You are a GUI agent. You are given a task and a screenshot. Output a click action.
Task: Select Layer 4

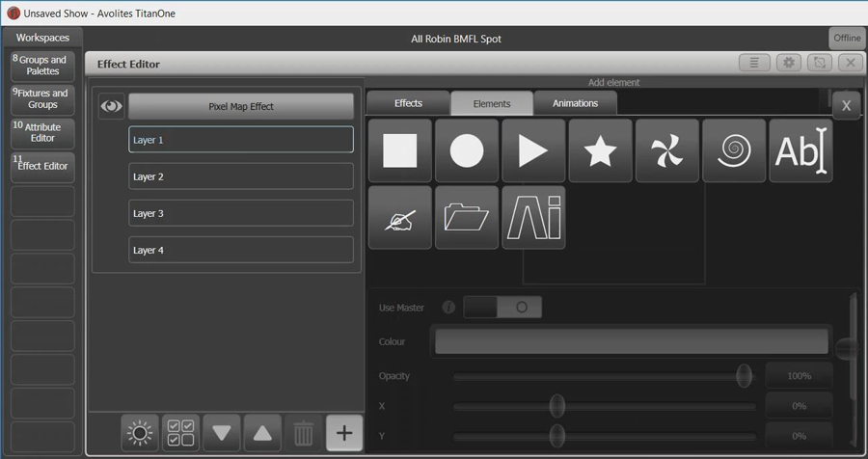coord(241,250)
